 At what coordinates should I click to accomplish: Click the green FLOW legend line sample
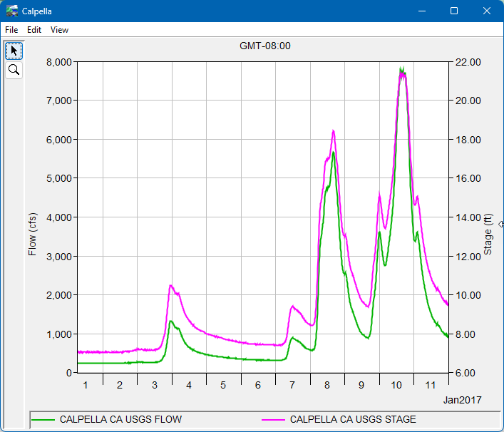(43, 420)
